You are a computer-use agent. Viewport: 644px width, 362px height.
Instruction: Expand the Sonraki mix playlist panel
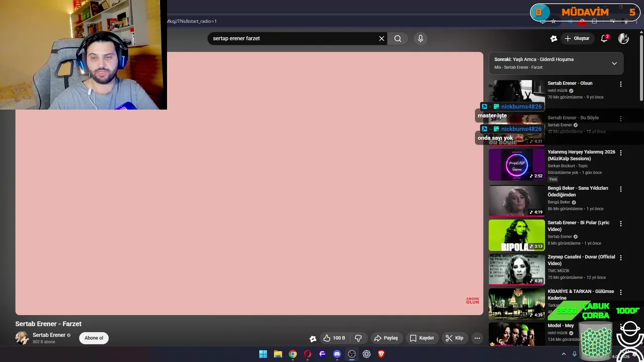coord(614,63)
